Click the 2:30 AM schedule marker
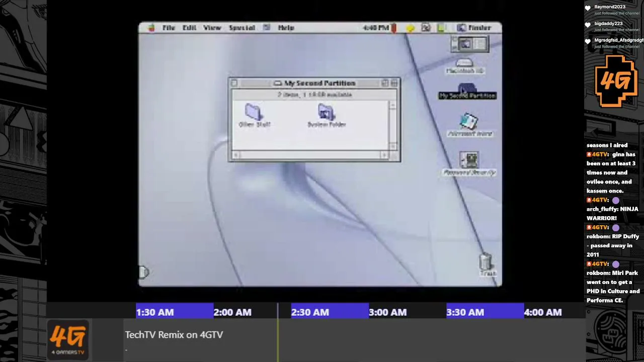 (310, 312)
